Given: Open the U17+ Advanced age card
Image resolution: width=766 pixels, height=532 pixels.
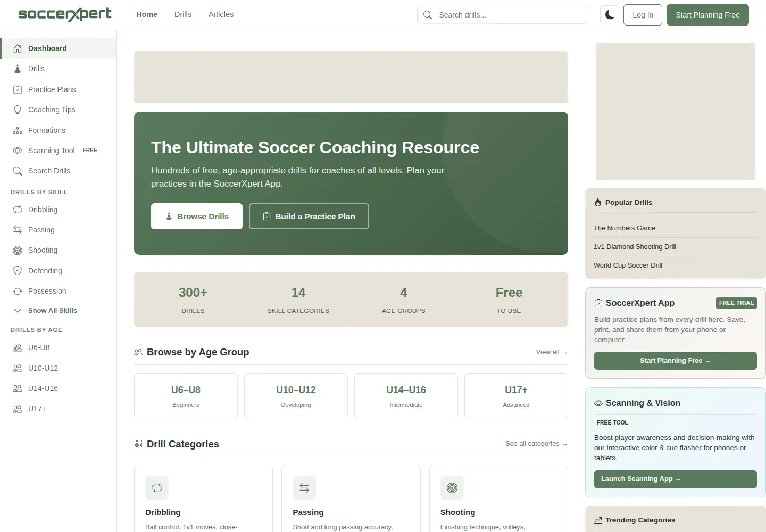Looking at the screenshot, I should 516,396.
